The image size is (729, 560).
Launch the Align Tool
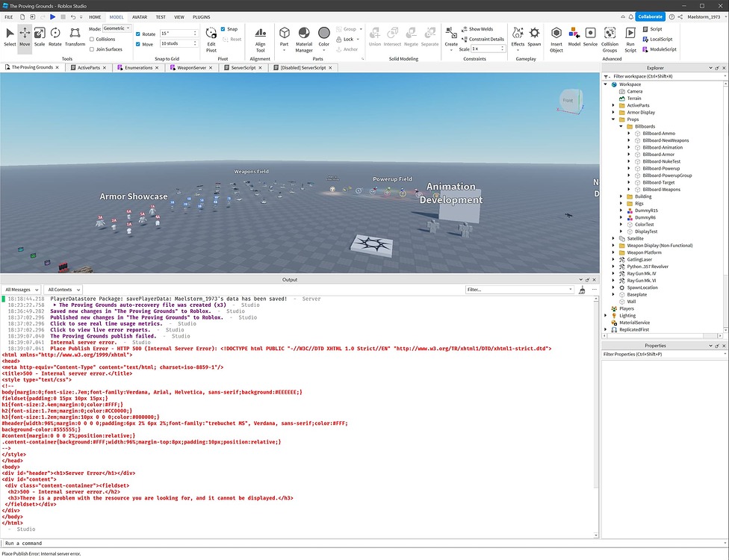261,40
